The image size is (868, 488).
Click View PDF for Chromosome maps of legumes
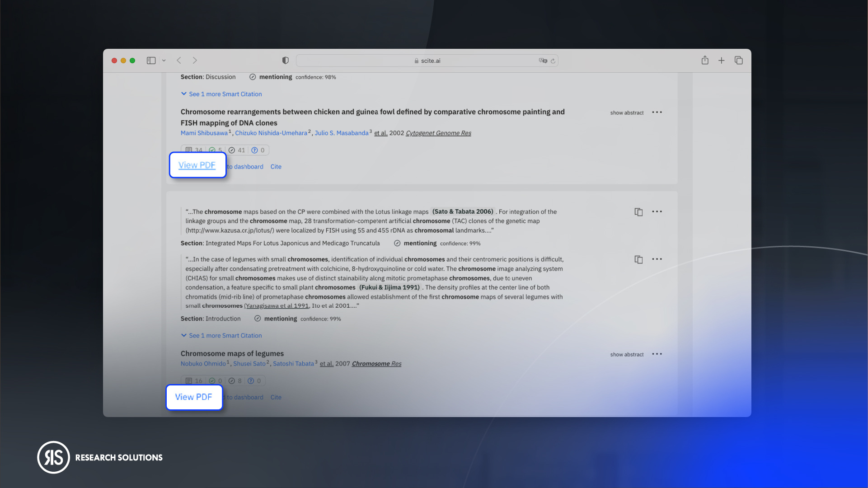coord(193,397)
